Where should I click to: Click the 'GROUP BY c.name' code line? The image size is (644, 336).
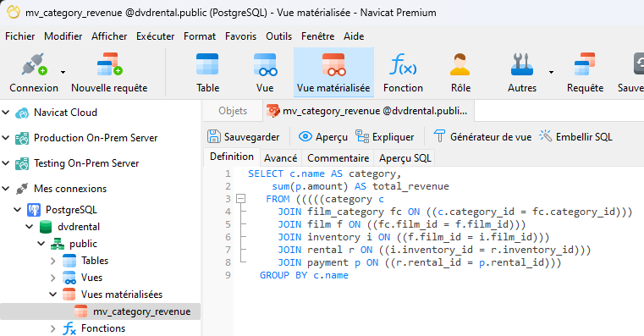[x=304, y=275]
